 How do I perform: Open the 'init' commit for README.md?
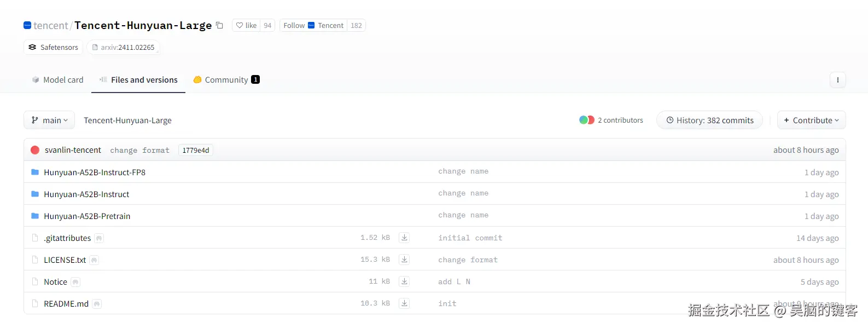point(447,303)
